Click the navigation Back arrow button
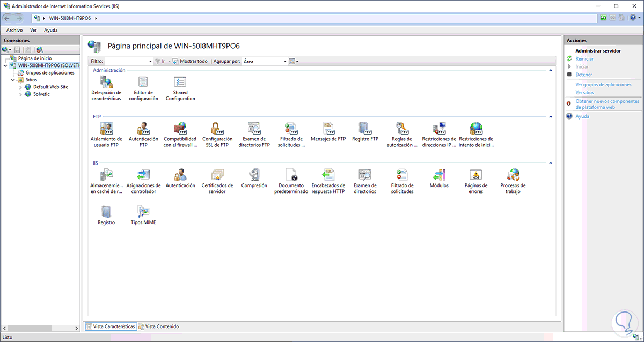 tap(8, 18)
